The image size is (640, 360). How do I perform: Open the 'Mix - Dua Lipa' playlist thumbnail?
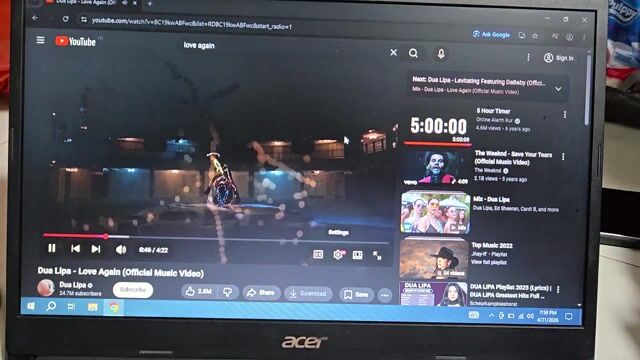pyautogui.click(x=435, y=212)
